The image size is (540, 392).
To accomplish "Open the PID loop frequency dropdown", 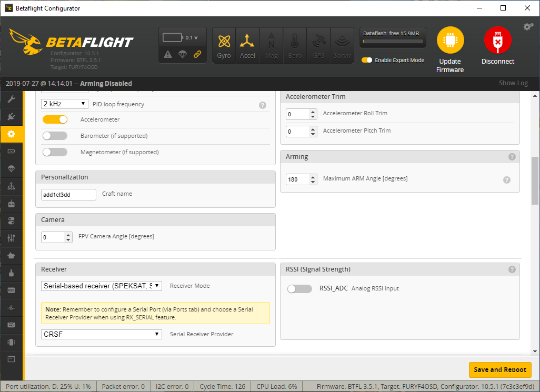I will [64, 104].
